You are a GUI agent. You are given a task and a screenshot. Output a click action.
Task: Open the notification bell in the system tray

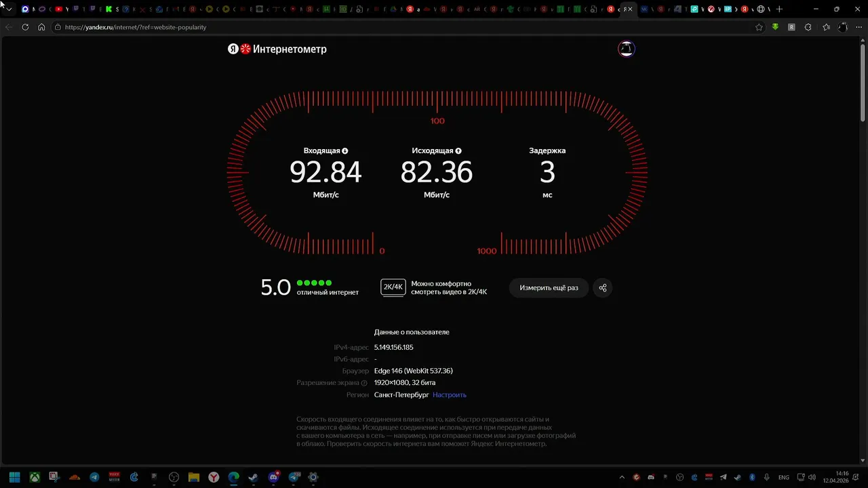(x=855, y=477)
